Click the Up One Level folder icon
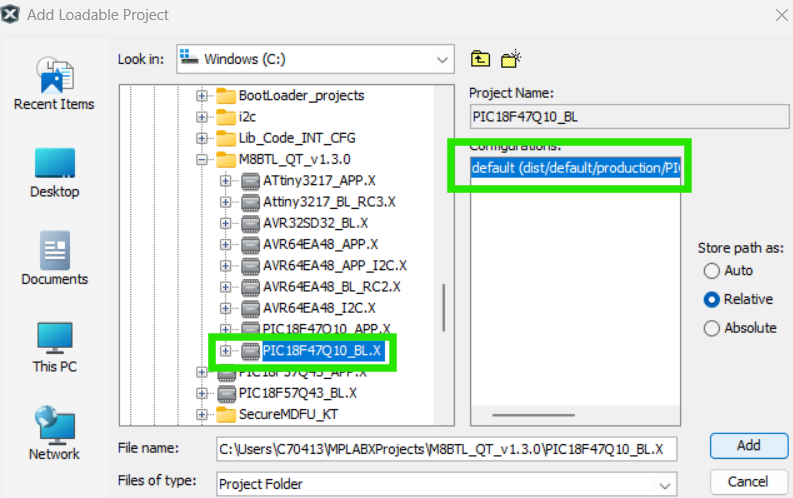 click(481, 59)
